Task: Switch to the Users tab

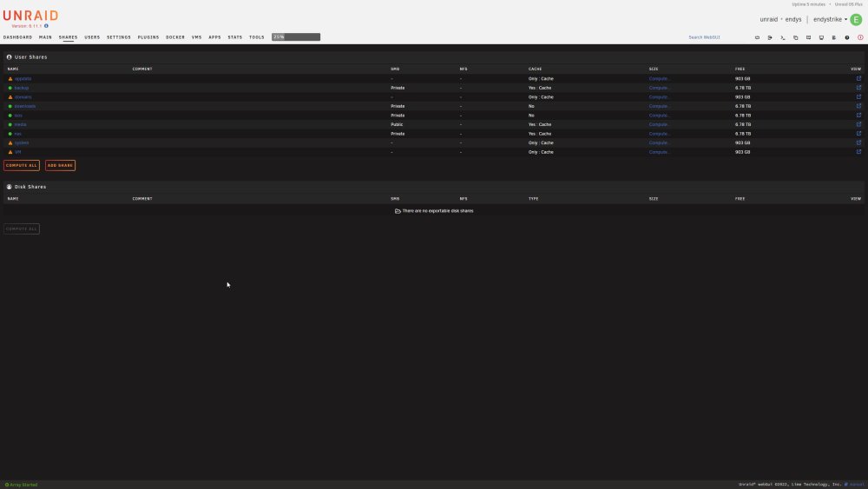Action: point(92,37)
